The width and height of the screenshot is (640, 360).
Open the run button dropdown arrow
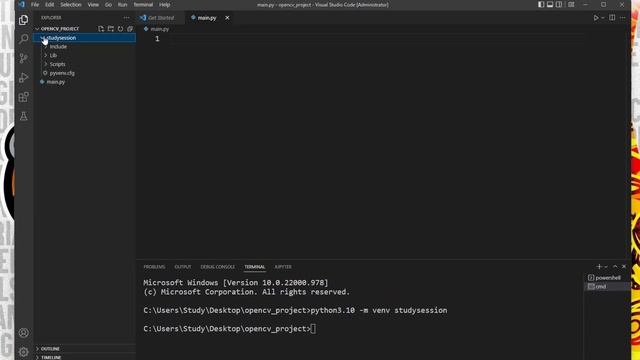[603, 18]
